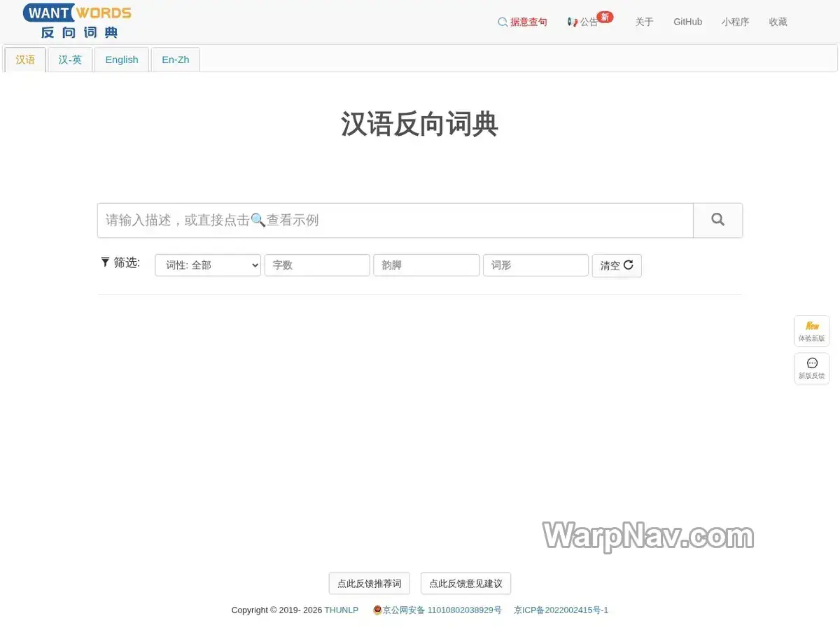
Task: Click the 汉语反向词典 heading
Action: click(x=420, y=124)
